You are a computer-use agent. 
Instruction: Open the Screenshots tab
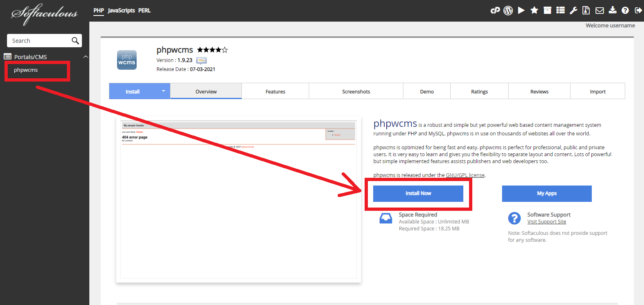point(356,92)
